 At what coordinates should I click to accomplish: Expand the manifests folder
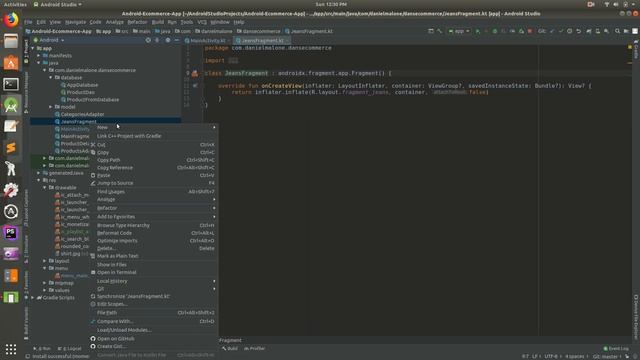tap(39, 56)
